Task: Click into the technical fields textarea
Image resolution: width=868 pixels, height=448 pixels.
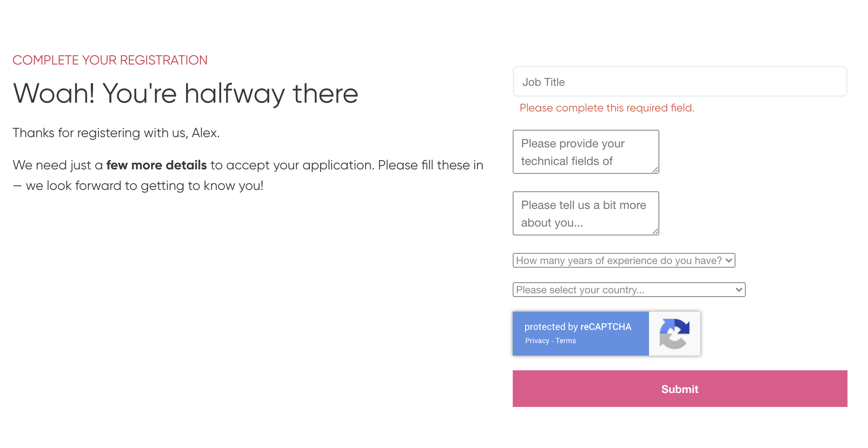Action: point(586,152)
